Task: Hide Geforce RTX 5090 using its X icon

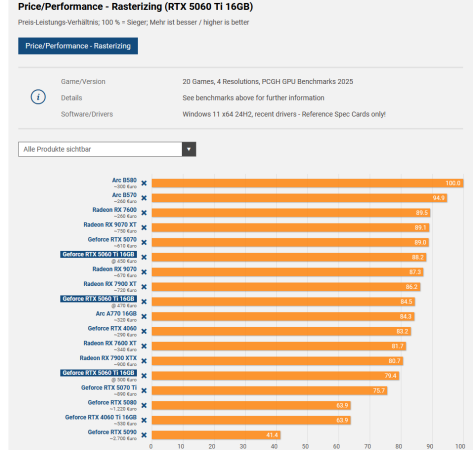Action: (x=144, y=435)
